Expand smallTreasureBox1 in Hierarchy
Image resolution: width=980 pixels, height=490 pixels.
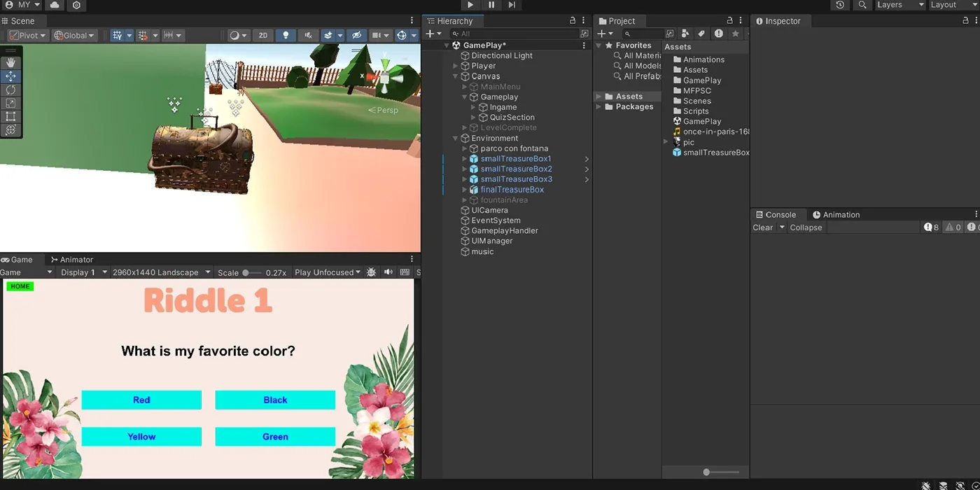[x=465, y=159]
